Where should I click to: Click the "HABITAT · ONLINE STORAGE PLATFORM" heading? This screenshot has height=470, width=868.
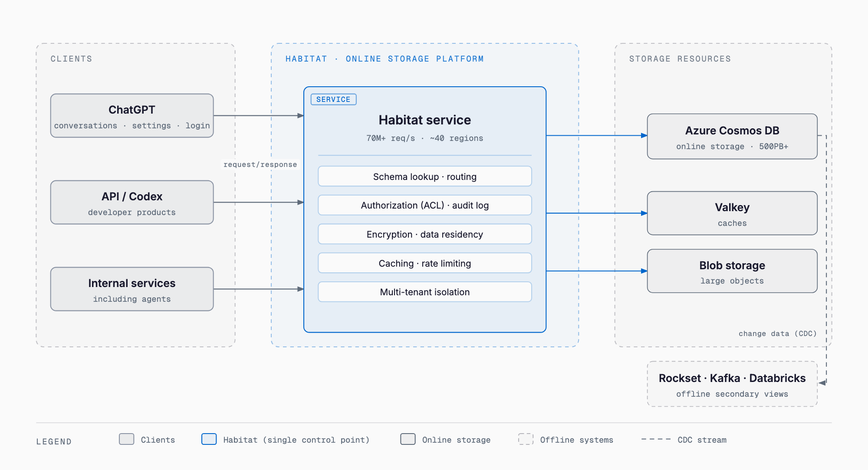pyautogui.click(x=385, y=59)
